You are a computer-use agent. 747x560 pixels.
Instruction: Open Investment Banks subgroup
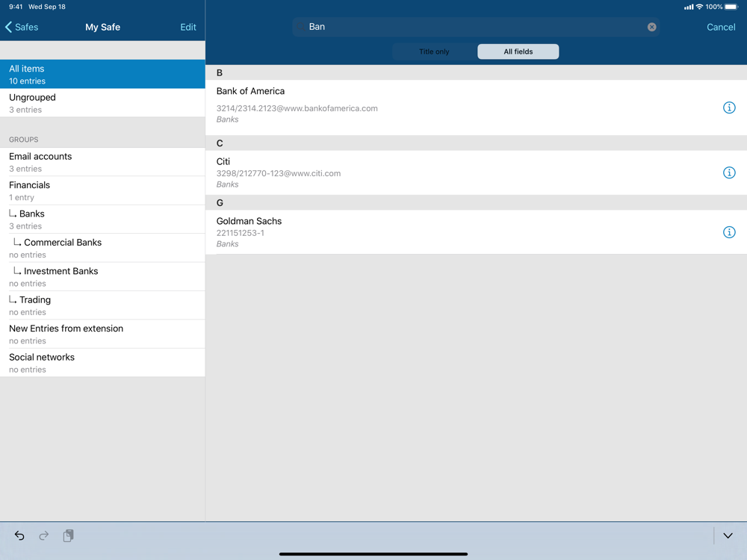pyautogui.click(x=102, y=277)
